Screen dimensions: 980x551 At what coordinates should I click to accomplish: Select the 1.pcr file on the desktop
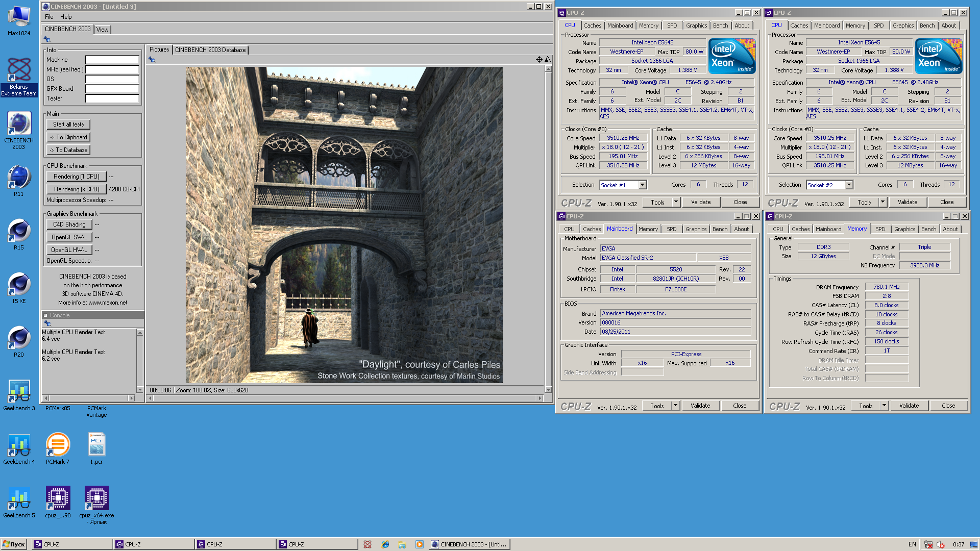(96, 449)
